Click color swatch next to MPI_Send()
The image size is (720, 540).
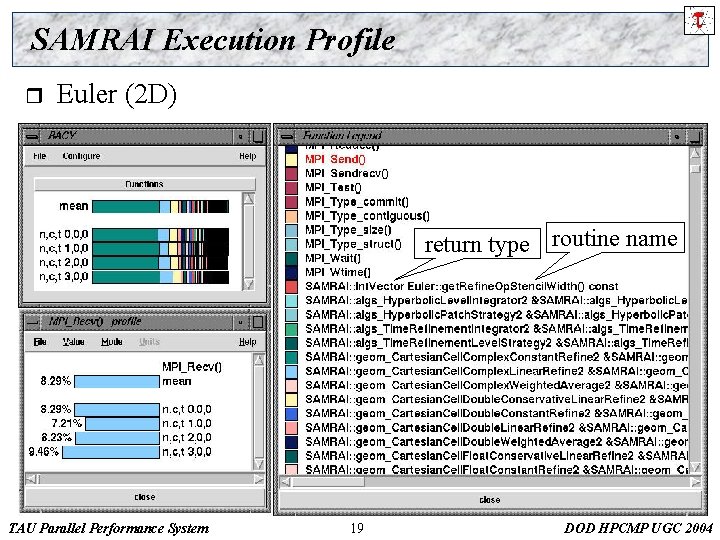point(291,159)
